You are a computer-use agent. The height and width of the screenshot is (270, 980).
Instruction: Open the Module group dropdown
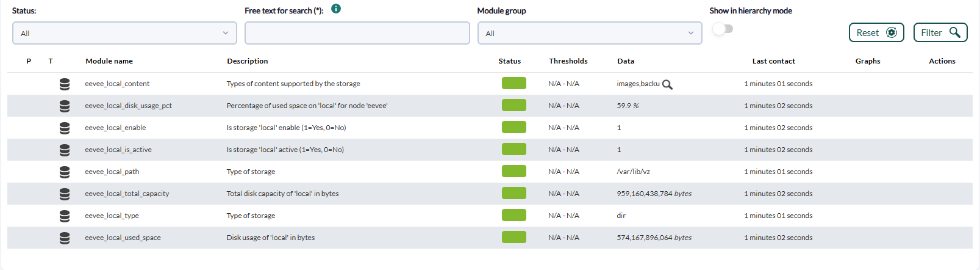[x=590, y=33]
